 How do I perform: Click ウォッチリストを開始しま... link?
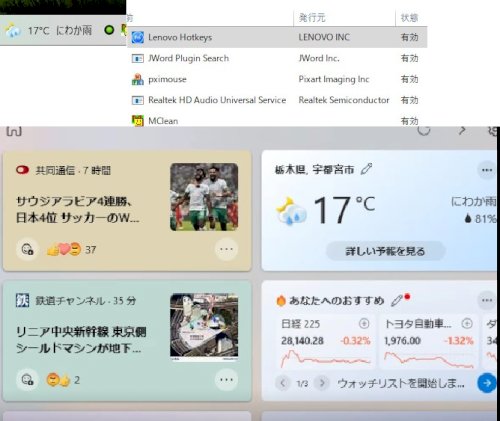[x=401, y=383]
